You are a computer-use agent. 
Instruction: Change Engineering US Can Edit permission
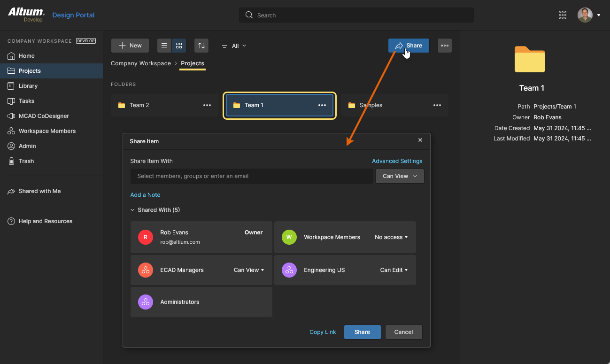[394, 270]
